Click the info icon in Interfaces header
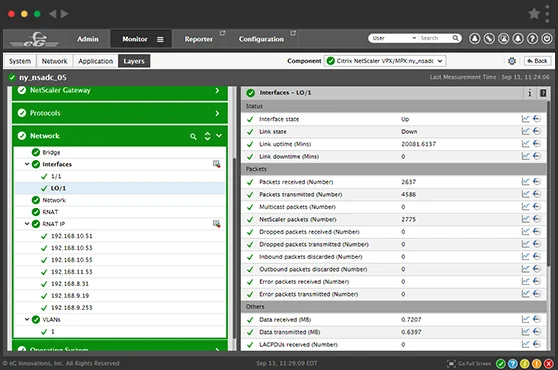 click(530, 93)
